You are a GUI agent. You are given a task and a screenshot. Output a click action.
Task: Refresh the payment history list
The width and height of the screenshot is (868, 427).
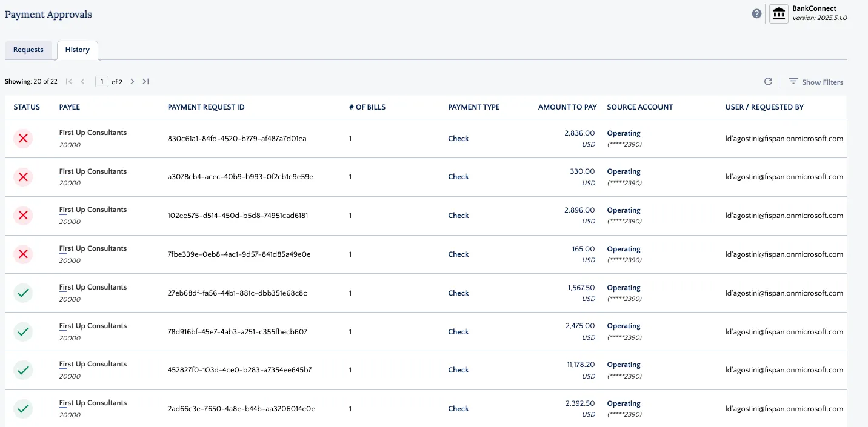tap(768, 81)
